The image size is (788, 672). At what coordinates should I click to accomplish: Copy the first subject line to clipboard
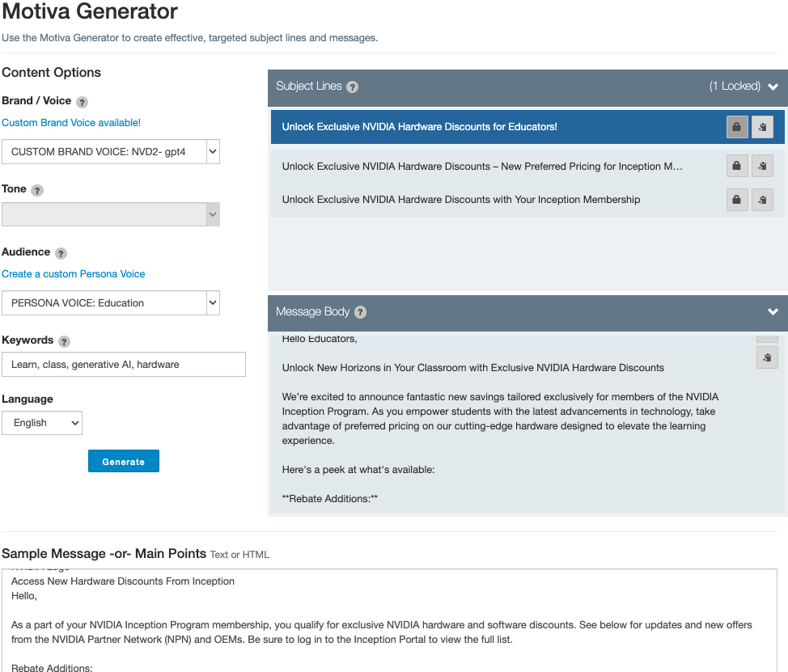(x=761, y=127)
